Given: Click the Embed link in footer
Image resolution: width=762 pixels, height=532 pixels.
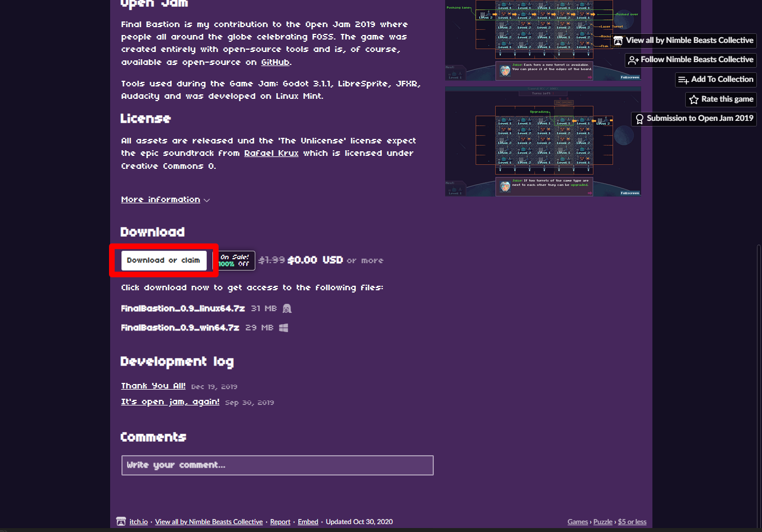Looking at the screenshot, I should (308, 522).
